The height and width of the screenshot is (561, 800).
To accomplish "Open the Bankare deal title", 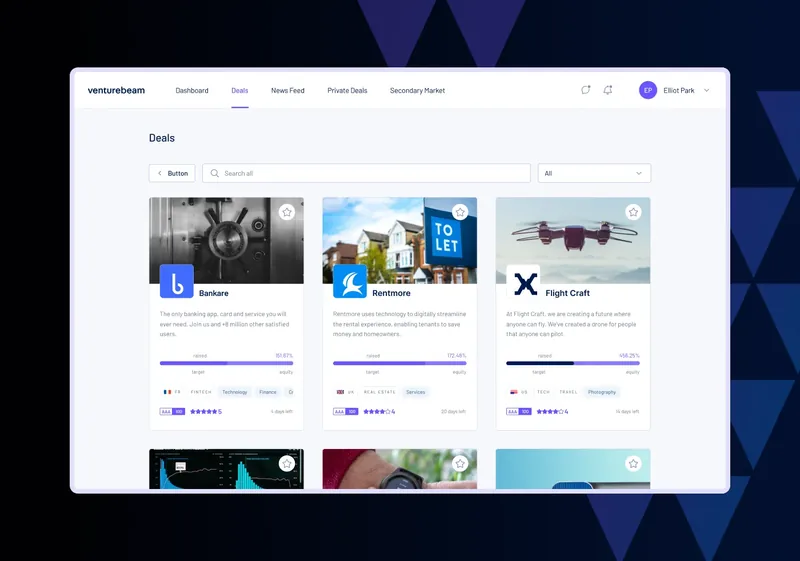I will tap(214, 293).
